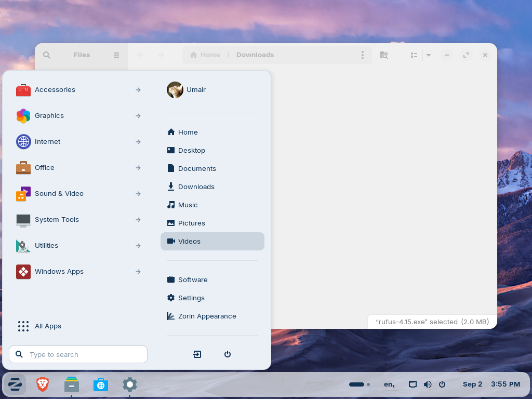The width and height of the screenshot is (532, 399).
Task: Open Zorin Appearance
Action: point(212,316)
